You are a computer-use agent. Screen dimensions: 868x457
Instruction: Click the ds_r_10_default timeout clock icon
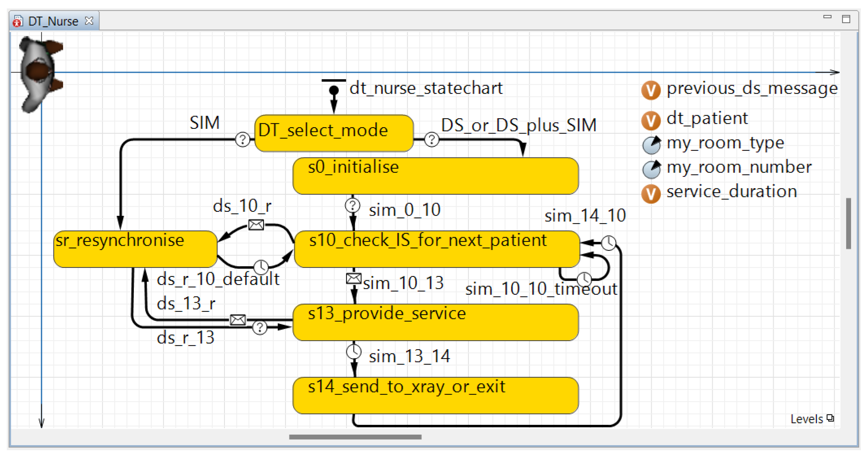261,267
